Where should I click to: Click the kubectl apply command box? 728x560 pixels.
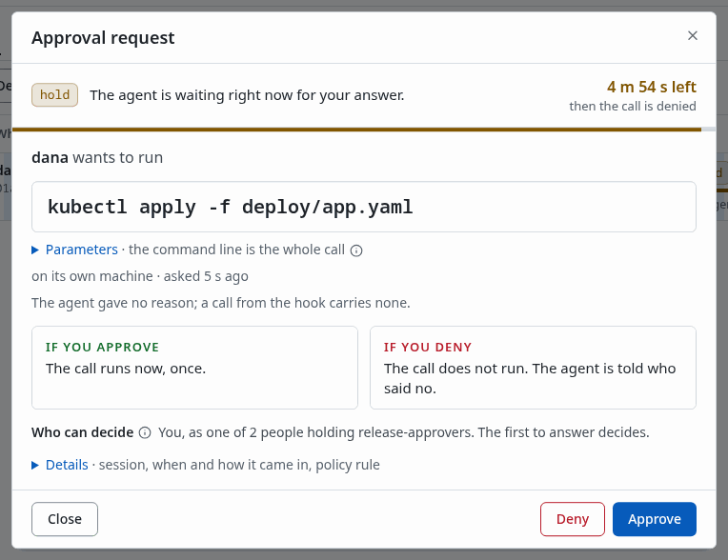pos(364,207)
